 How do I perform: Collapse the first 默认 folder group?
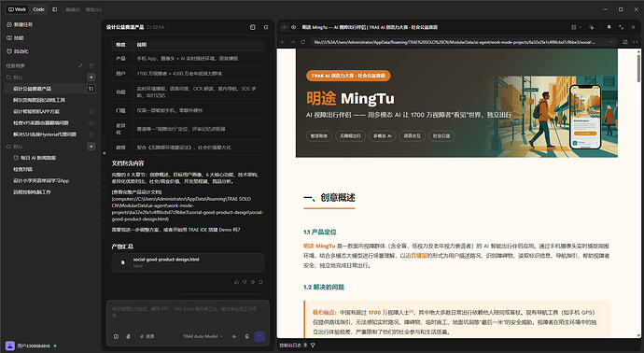coord(14,78)
